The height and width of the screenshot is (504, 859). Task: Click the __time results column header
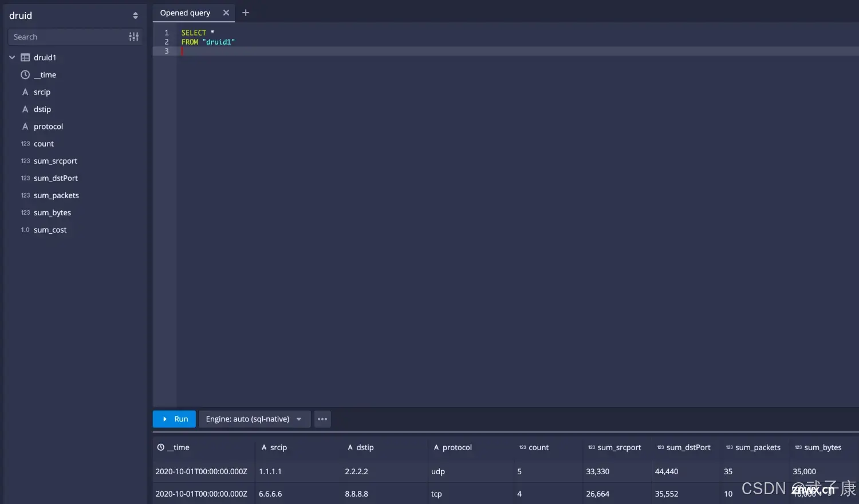204,447
